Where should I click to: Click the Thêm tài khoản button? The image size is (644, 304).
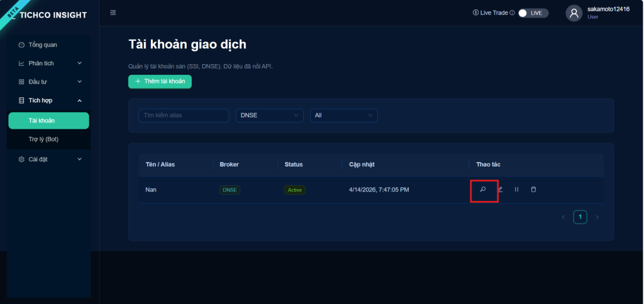tap(160, 81)
